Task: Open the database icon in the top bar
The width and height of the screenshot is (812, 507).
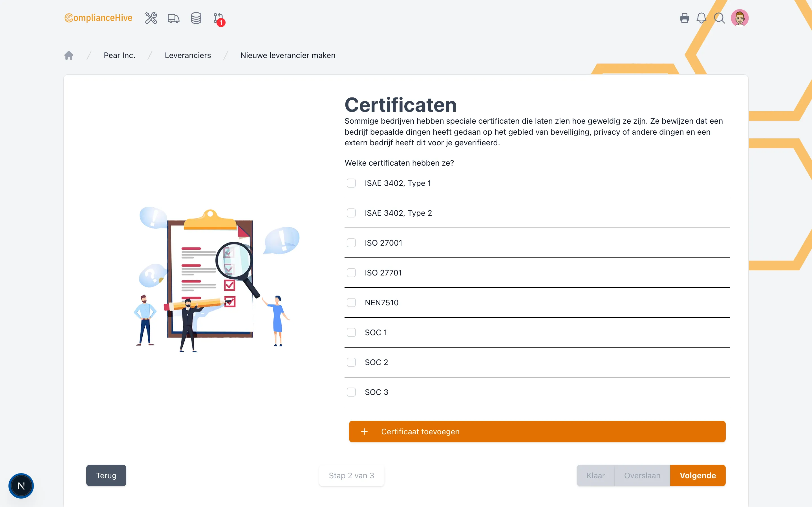Action: pyautogui.click(x=196, y=18)
